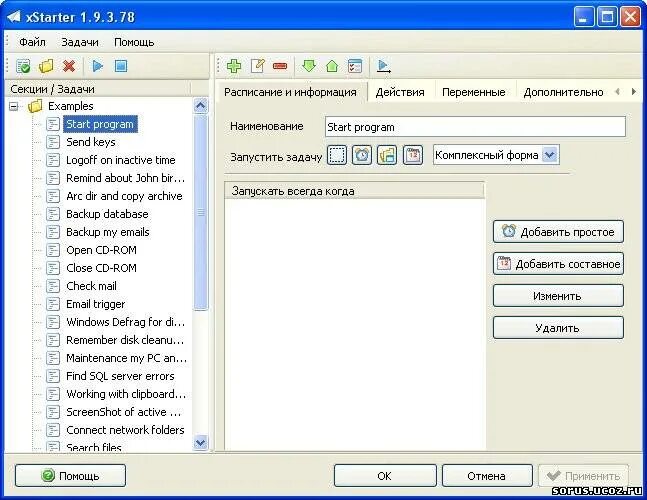Select the Working with clipboard… task
647x500 pixels.
tap(126, 394)
